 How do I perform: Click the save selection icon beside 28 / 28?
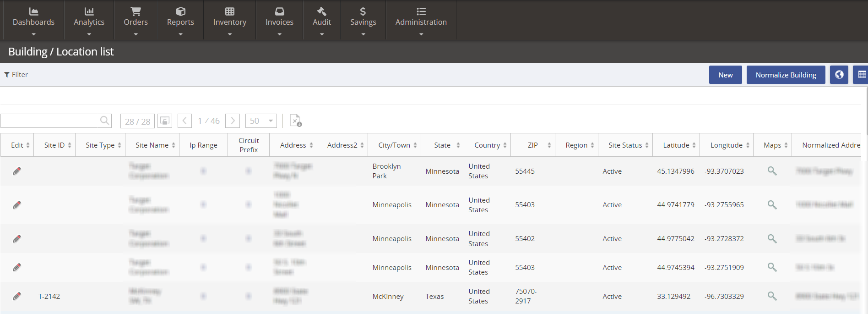165,121
